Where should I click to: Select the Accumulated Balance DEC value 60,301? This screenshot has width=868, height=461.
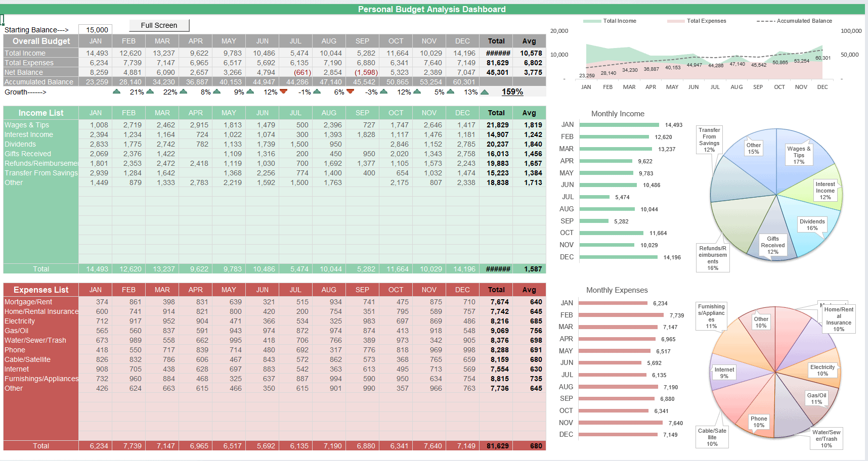(x=463, y=82)
